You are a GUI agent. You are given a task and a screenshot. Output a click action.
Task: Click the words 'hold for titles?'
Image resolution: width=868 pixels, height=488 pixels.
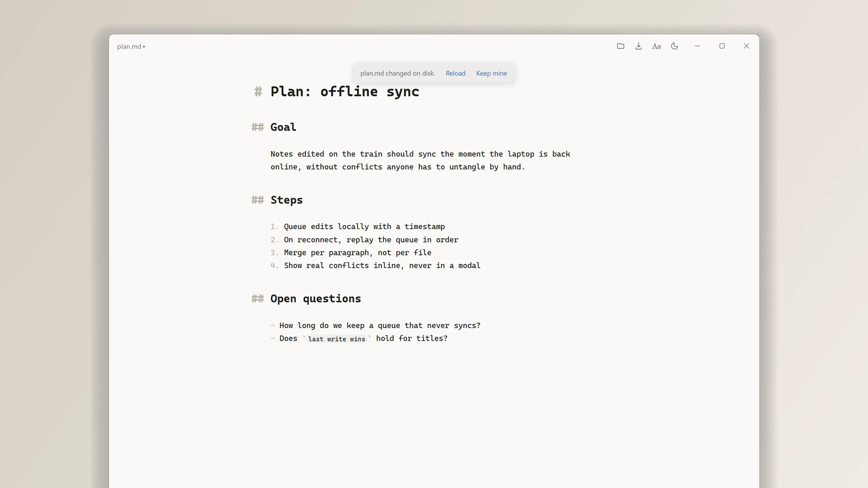click(412, 338)
